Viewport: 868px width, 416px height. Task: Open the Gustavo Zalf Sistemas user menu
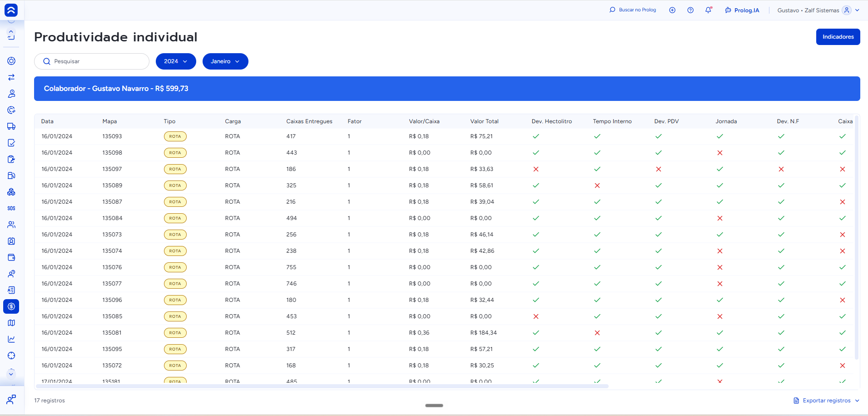[x=818, y=10]
